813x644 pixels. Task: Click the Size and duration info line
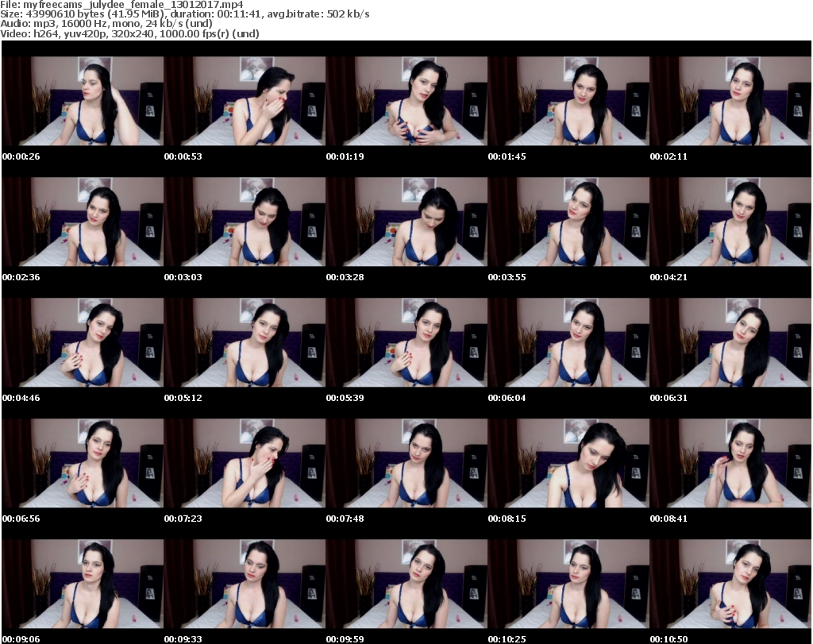coord(184,14)
